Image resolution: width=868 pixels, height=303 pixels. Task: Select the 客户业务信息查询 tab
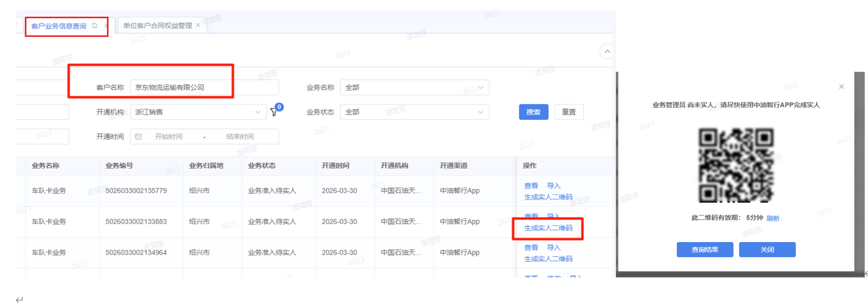click(59, 26)
